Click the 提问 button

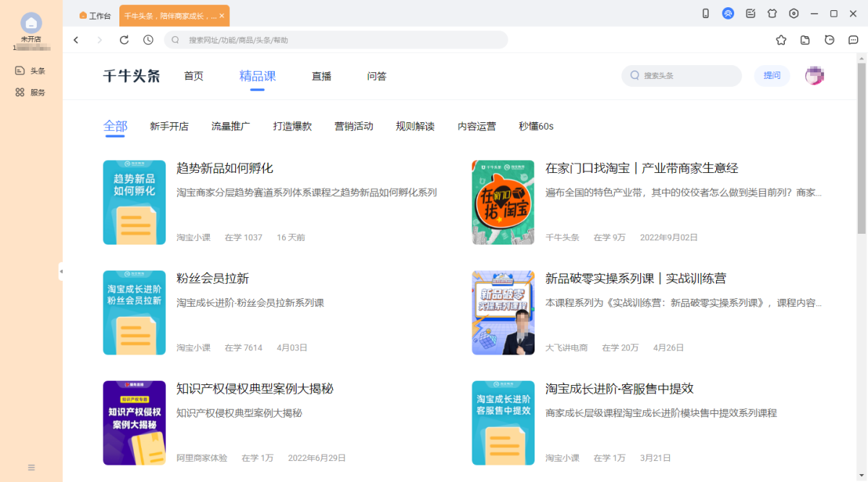(x=772, y=75)
